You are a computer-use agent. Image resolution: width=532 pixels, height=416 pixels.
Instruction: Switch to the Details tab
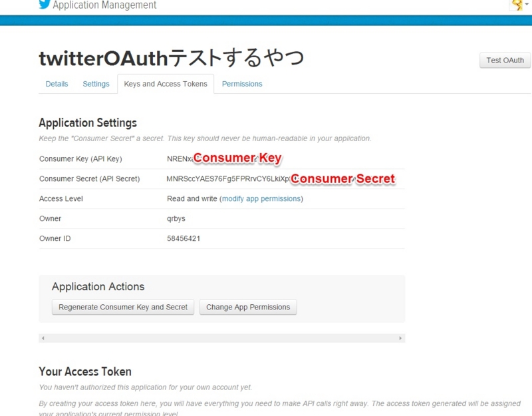[x=57, y=84]
